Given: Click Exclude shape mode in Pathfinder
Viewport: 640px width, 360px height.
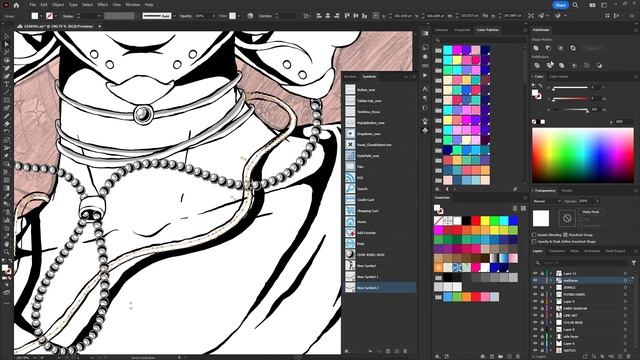Looking at the screenshot, I should click(x=573, y=48).
